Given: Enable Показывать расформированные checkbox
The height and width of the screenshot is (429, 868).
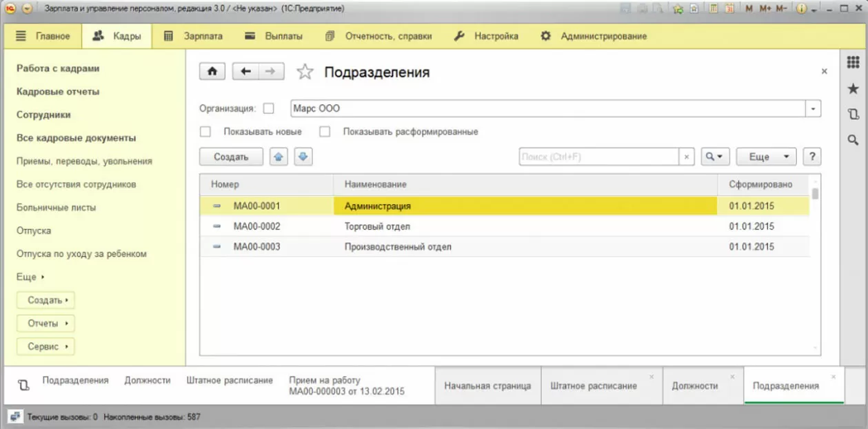Looking at the screenshot, I should 325,131.
